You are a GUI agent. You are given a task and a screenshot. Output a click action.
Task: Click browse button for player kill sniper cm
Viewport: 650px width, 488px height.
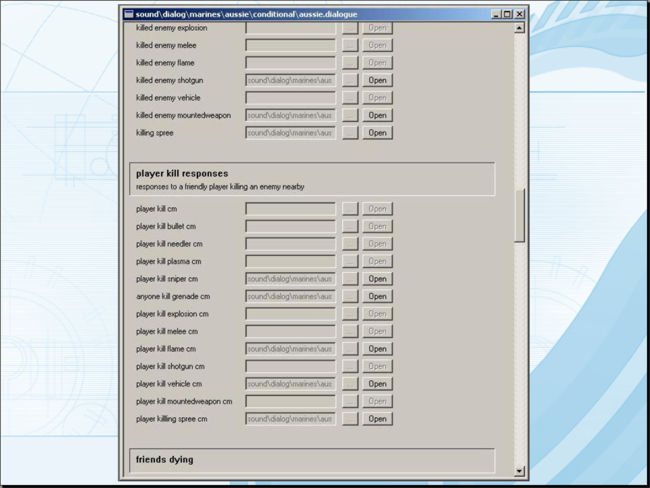[x=349, y=279]
